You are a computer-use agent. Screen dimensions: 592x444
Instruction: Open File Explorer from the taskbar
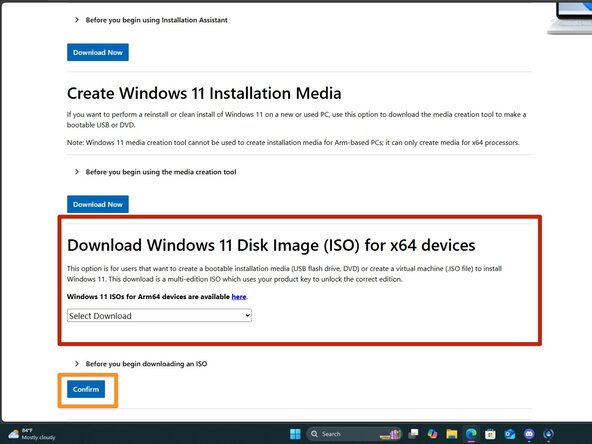click(x=452, y=434)
